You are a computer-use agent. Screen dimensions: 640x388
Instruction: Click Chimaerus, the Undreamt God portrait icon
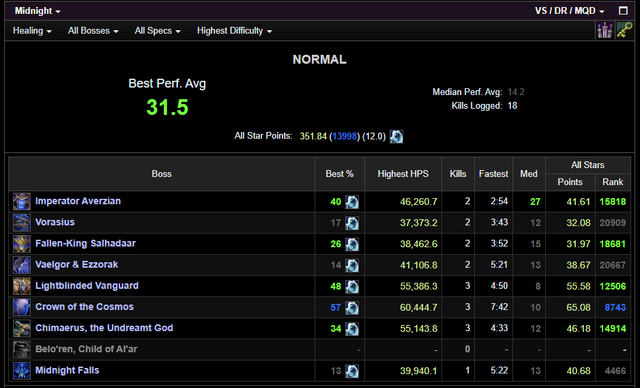click(x=22, y=328)
